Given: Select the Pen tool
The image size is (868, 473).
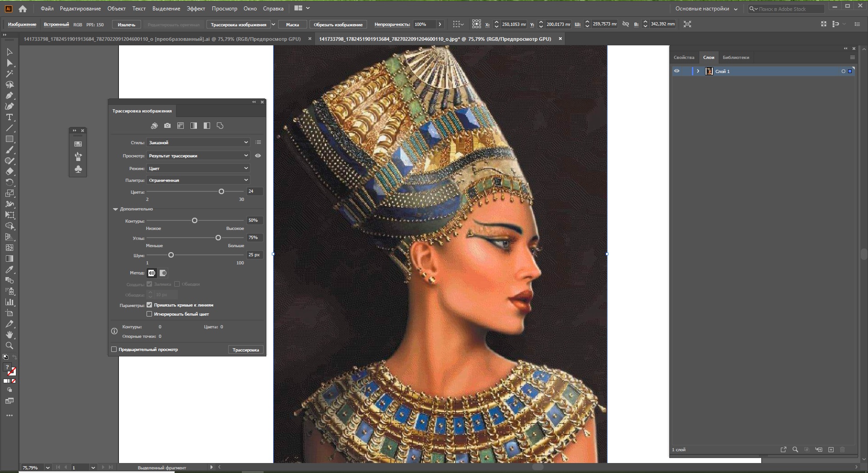Looking at the screenshot, I should (x=9, y=95).
